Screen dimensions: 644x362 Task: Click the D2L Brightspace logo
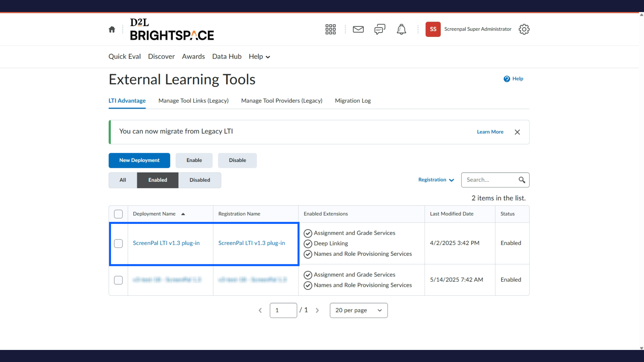[172, 29]
